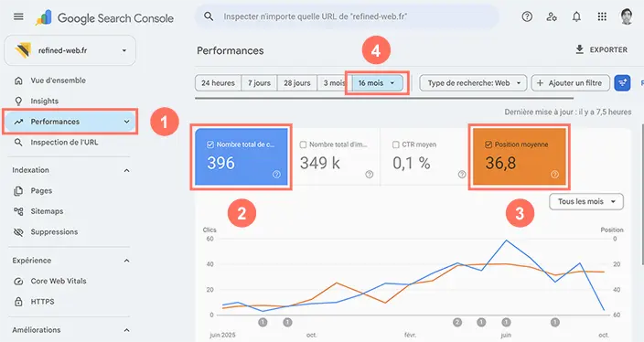Toggle Position moyenne checkbox

[x=488, y=144]
